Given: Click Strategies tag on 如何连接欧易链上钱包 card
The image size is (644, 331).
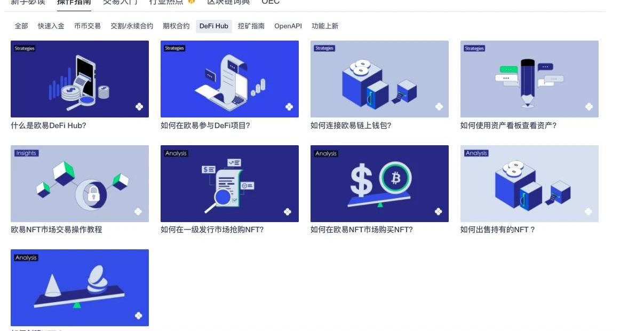Looking at the screenshot, I should (324, 49).
